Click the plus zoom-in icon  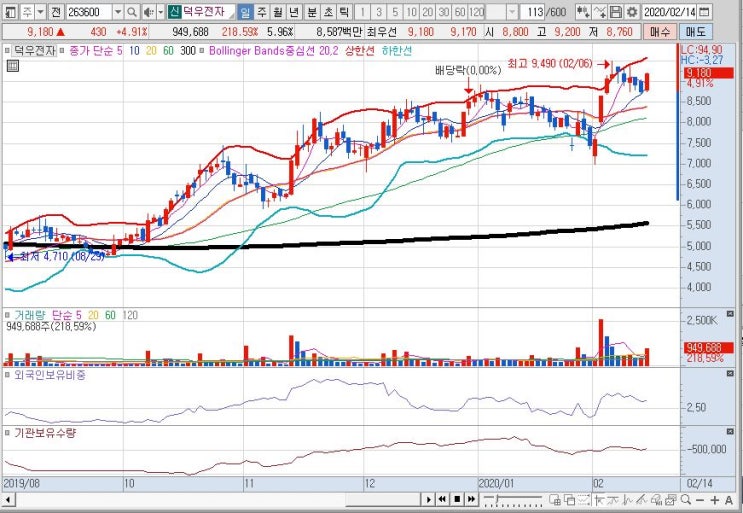pyautogui.click(x=714, y=500)
